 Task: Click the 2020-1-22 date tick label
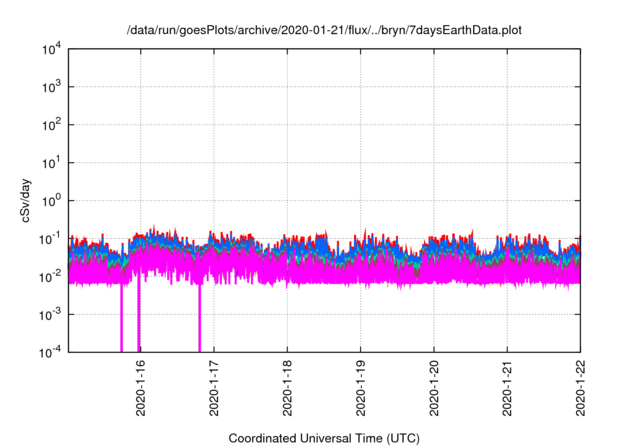click(x=580, y=388)
